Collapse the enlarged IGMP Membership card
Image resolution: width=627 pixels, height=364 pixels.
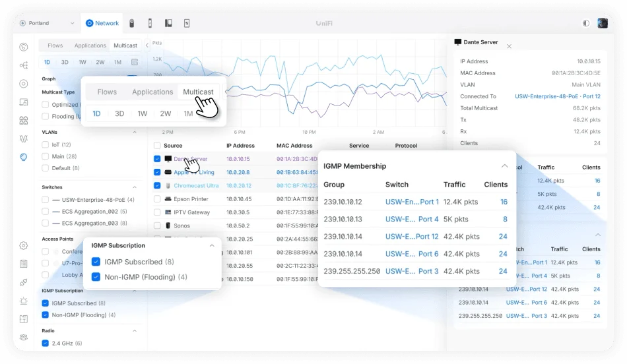click(x=505, y=166)
